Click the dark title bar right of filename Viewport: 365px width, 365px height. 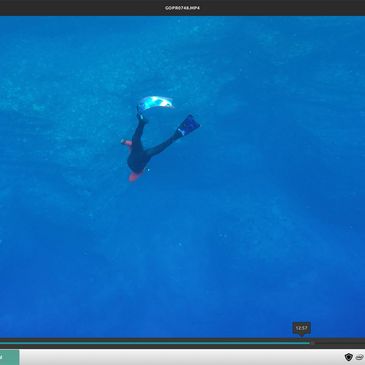point(283,8)
